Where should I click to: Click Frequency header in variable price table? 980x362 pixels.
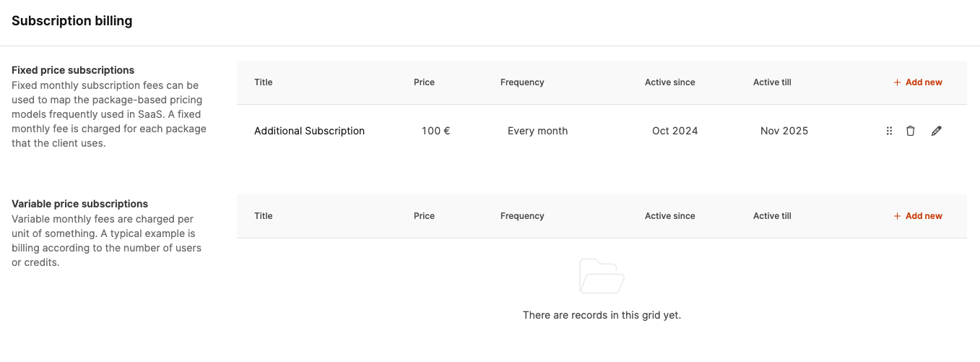tap(522, 216)
